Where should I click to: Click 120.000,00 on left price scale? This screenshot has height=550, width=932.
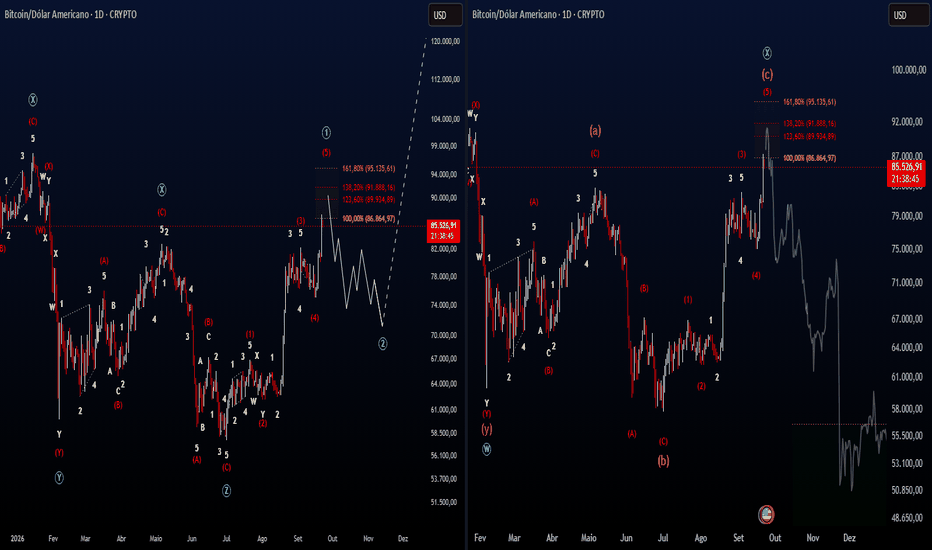click(445, 42)
